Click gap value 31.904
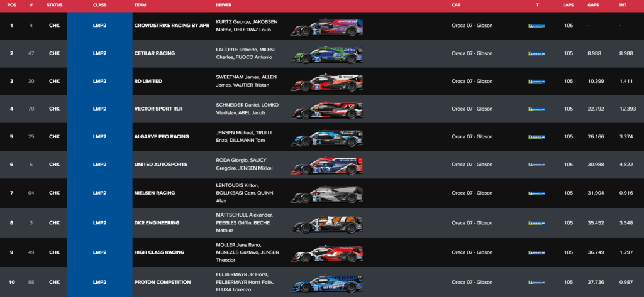Screen dimensions: 644x297 pyautogui.click(x=596, y=193)
